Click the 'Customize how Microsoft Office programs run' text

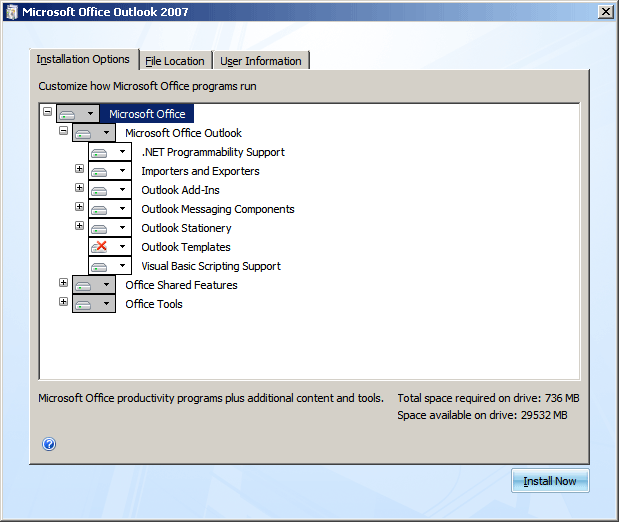pos(147,86)
